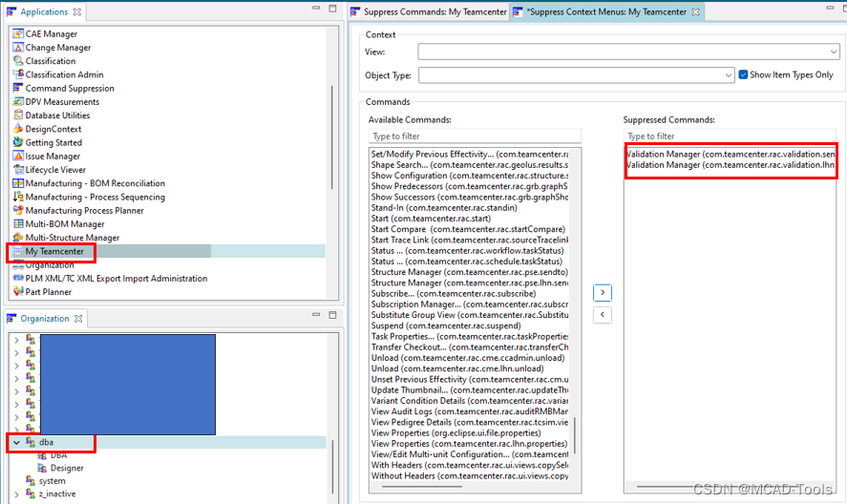The image size is (847, 504).
Task: Click the Multi-Structure Manager icon
Action: (18, 237)
